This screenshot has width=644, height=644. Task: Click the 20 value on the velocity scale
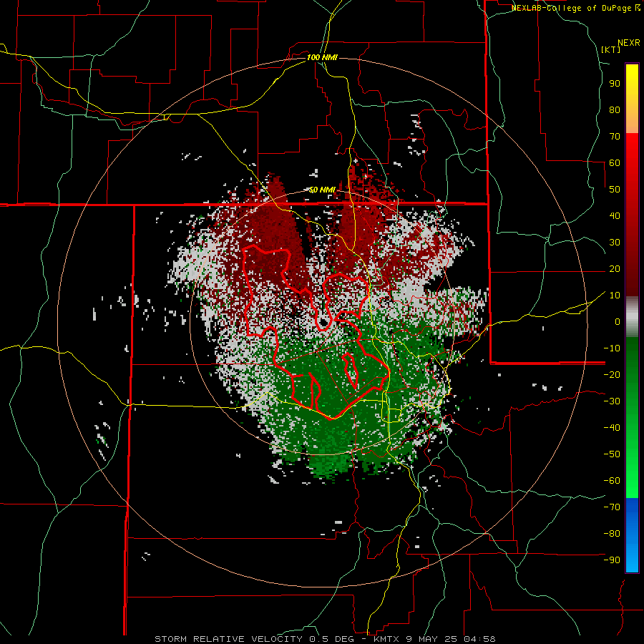coord(615,269)
